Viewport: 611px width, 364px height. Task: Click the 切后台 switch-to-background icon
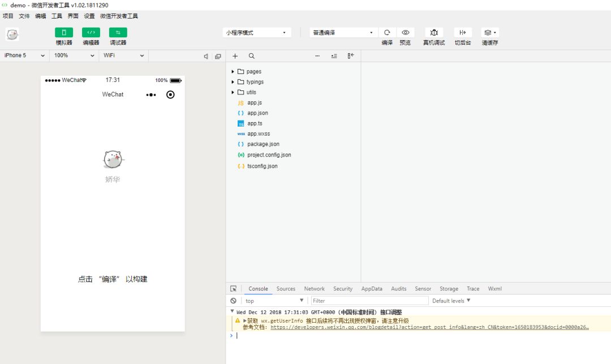tap(463, 32)
